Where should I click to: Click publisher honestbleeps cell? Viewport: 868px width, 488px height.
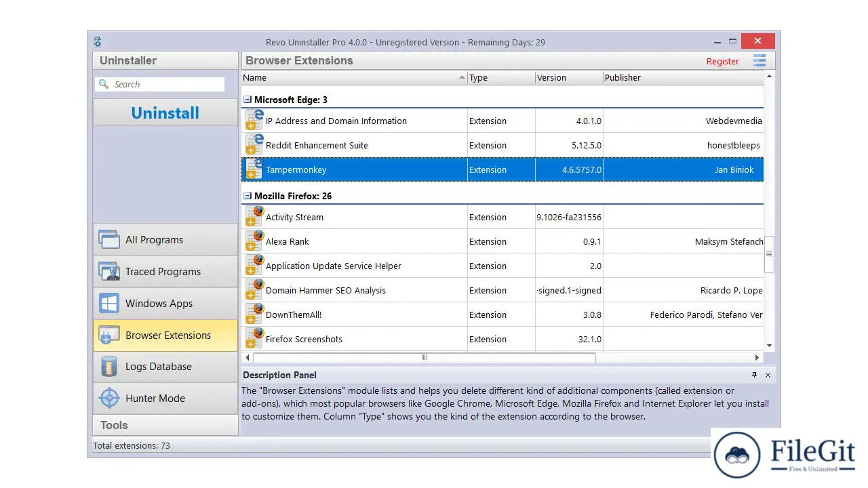click(683, 145)
